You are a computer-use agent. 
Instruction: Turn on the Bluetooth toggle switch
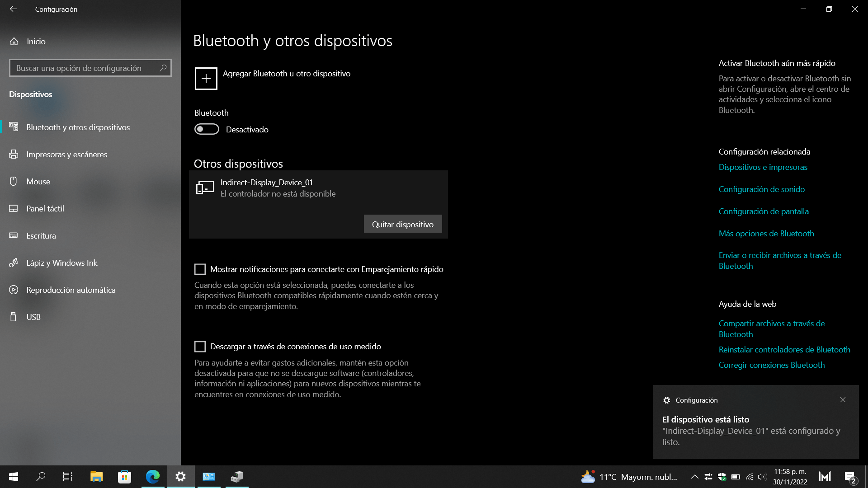(x=207, y=129)
